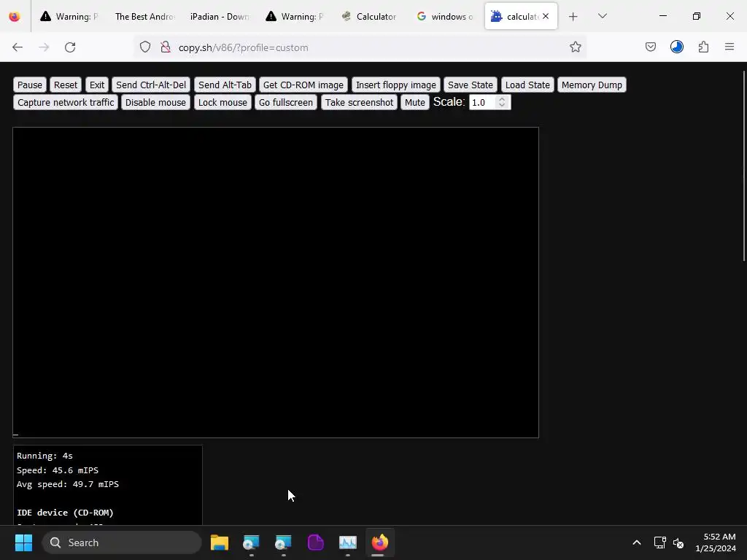Open the network status tray icon
The height and width of the screenshot is (560, 747).
(659, 542)
